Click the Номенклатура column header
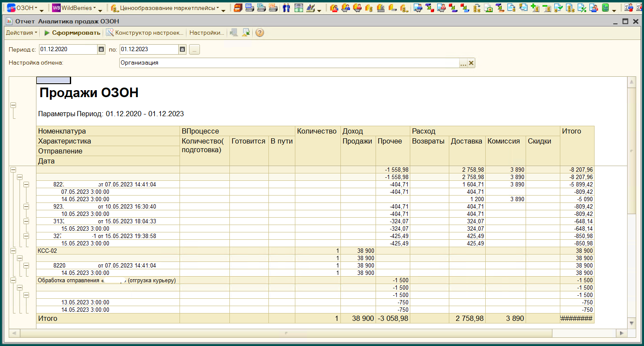Viewport: 644px width, 346px height. (108, 131)
